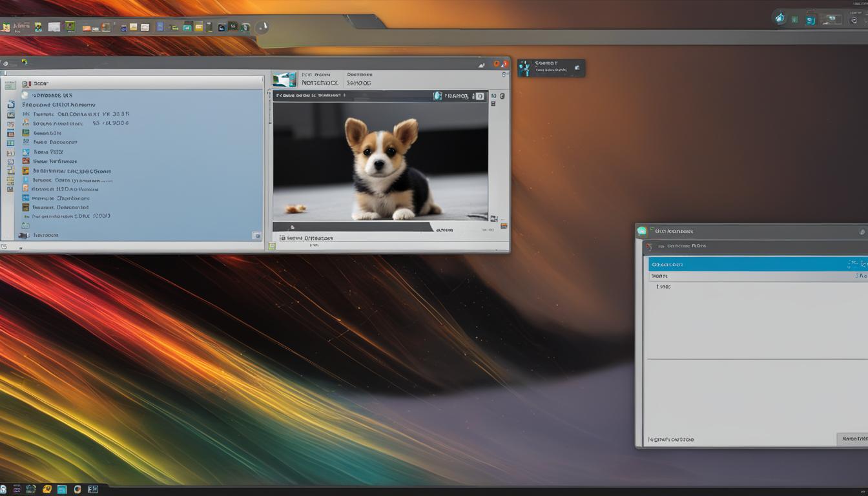Click the status link at the dialog's bottom-left
This screenshot has width=868, height=496.
[672, 439]
